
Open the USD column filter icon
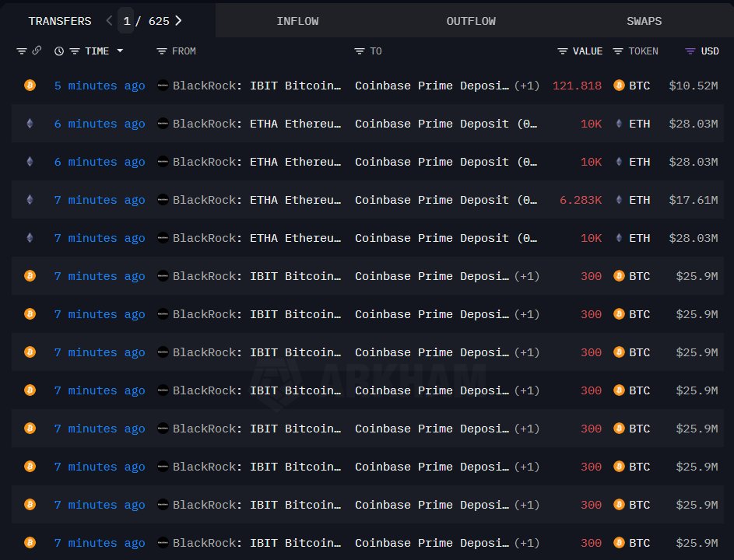coord(690,51)
